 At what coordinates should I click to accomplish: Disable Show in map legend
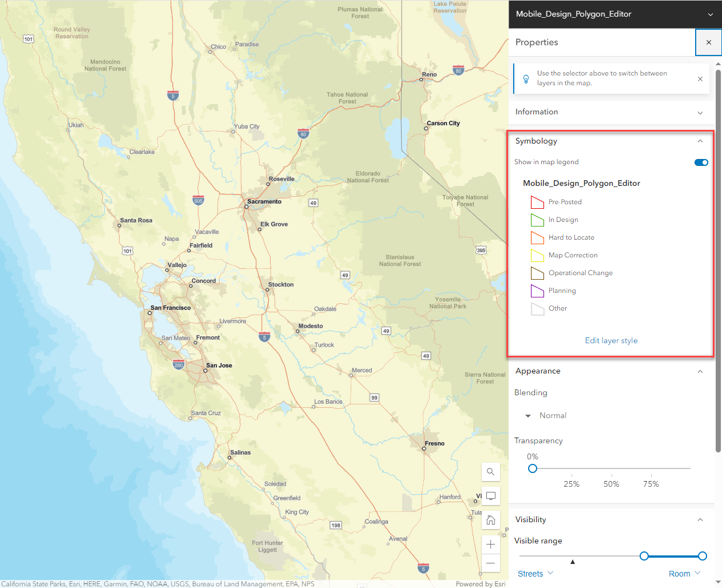click(x=701, y=162)
